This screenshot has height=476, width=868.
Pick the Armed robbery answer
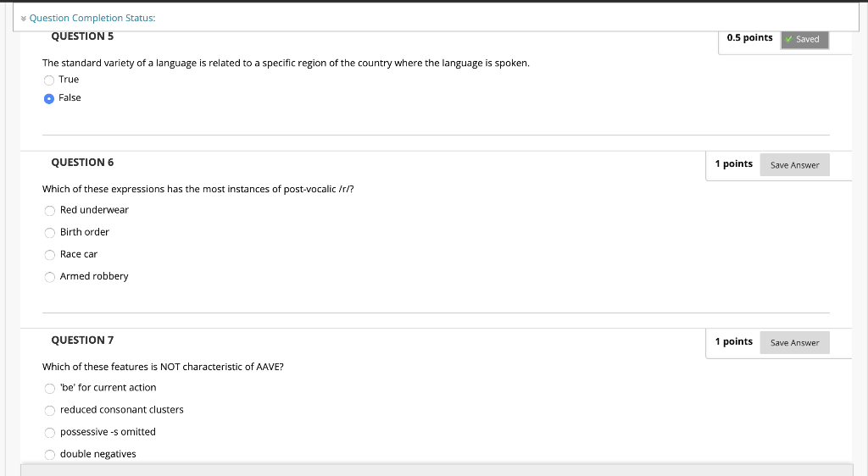(x=50, y=277)
